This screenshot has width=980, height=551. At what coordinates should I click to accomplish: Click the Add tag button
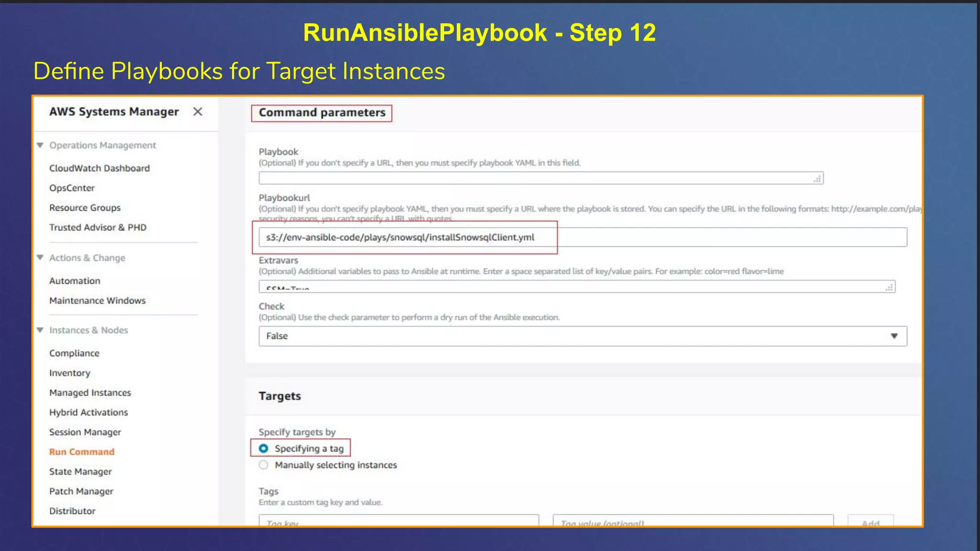point(870,520)
